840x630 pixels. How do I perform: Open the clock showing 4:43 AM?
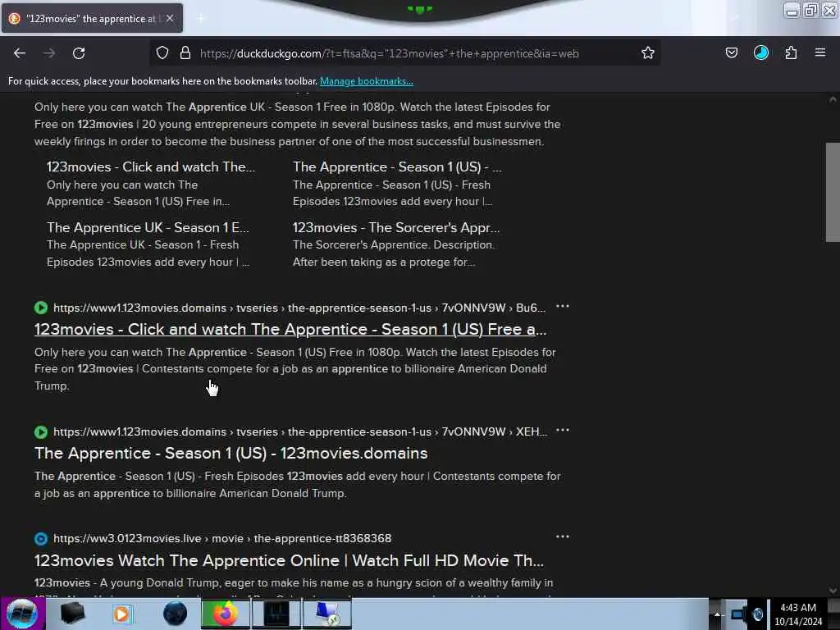point(798,614)
